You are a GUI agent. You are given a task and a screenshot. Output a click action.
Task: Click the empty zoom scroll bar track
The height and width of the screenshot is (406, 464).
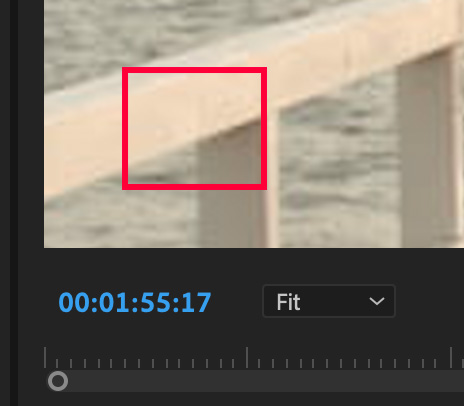[x=265, y=381]
